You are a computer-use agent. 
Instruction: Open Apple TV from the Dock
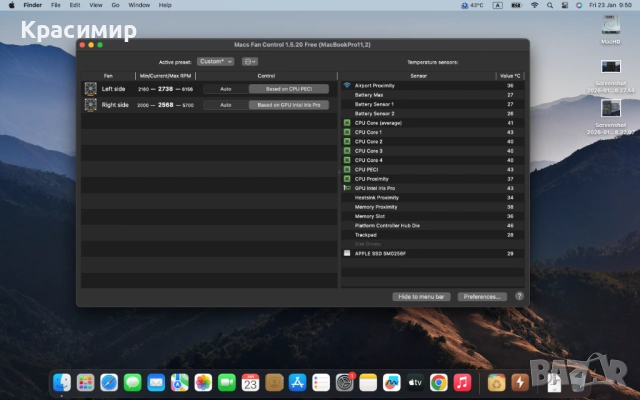415,383
